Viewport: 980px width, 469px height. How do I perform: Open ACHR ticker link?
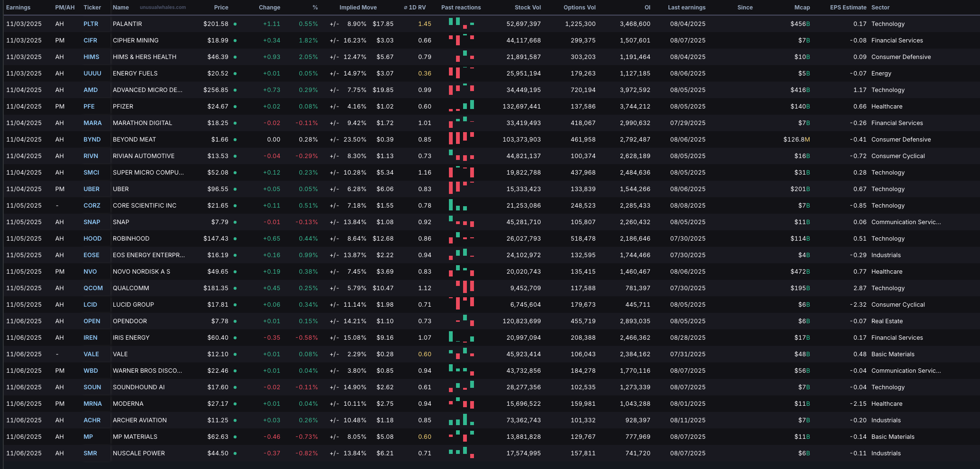pos(92,420)
